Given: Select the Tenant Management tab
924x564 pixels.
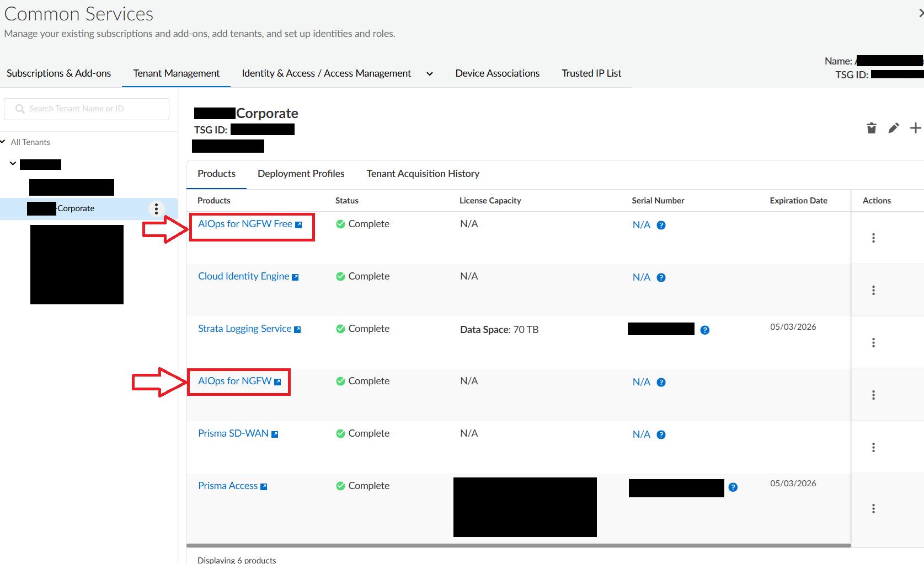Looking at the screenshot, I should pyautogui.click(x=176, y=73).
